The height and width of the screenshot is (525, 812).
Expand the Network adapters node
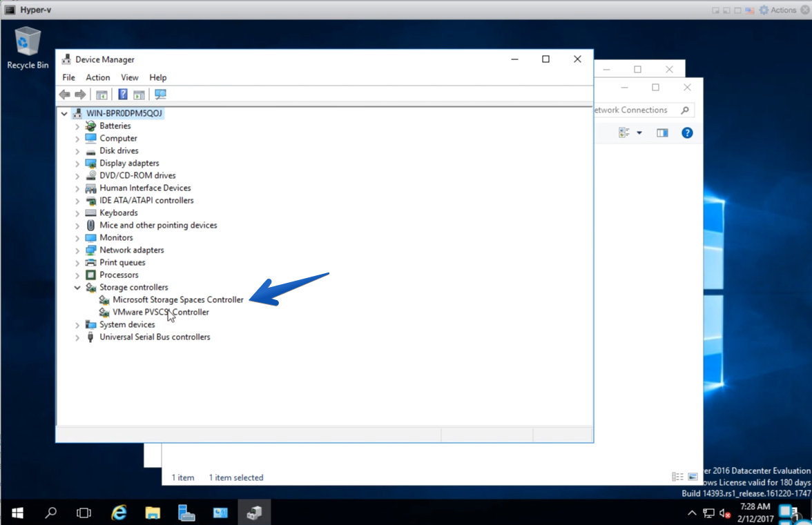pyautogui.click(x=77, y=250)
